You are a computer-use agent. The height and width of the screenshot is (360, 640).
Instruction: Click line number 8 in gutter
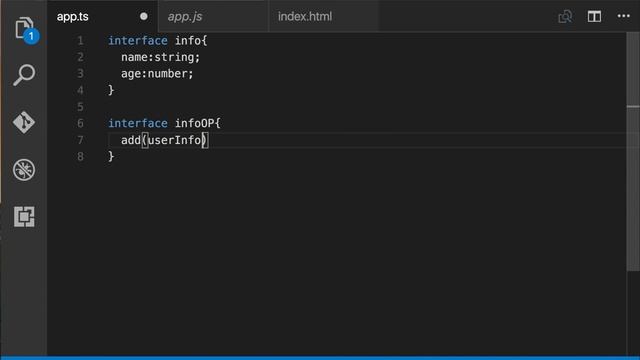80,156
